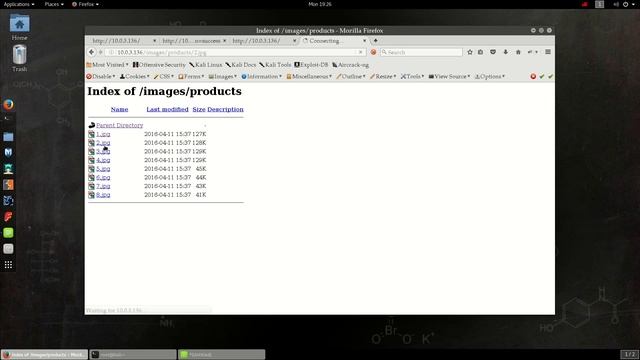This screenshot has height=360, width=640.
Task: Open a new tab with the plus button
Action: click(376, 41)
